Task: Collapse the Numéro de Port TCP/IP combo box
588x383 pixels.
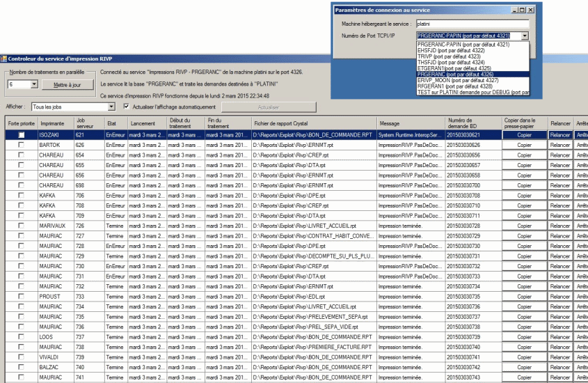Action: (x=525, y=36)
